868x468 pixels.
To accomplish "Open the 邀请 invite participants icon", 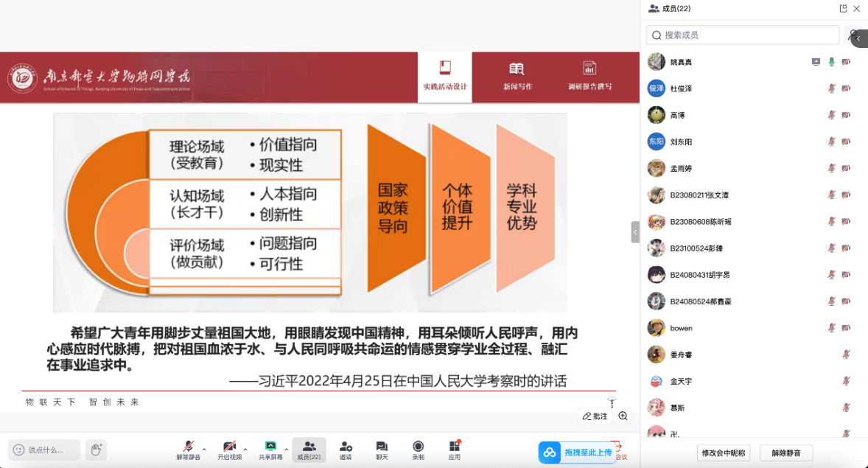I will pyautogui.click(x=345, y=449).
